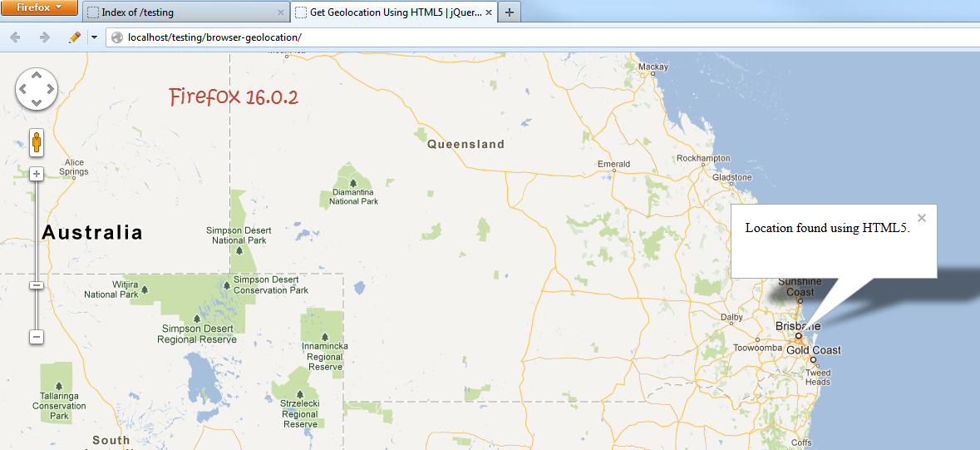Screen dimensions: 980x450
Task: Click the globe site identity icon
Action: click(x=117, y=37)
